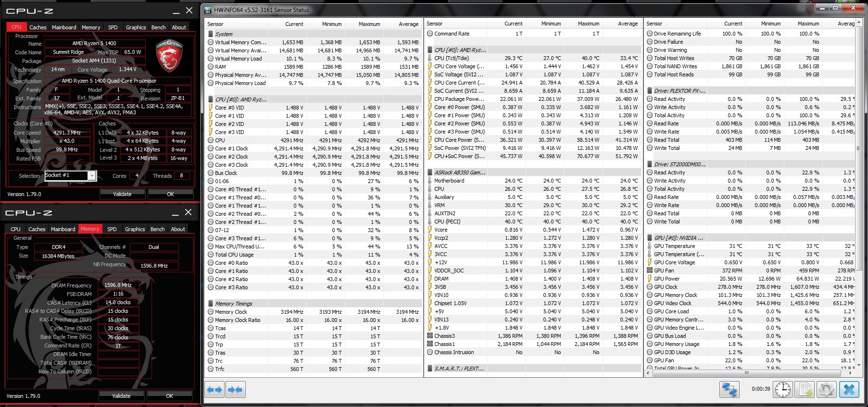Viewport: 868px width, 407px height.
Task: Click the MSI dragon logo in CPU-Z
Action: coord(169,55)
